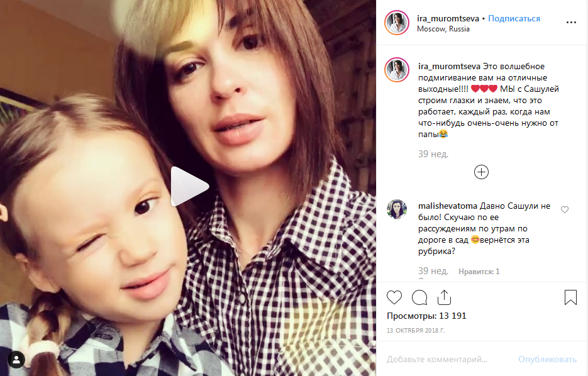Click header profile avatar of ira_muromtseva

[x=397, y=23]
